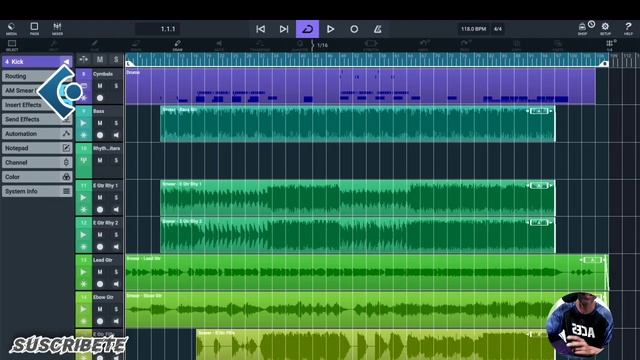The image size is (640, 360).
Task: Mute the Rhythm Guitars group track
Action: point(100,160)
